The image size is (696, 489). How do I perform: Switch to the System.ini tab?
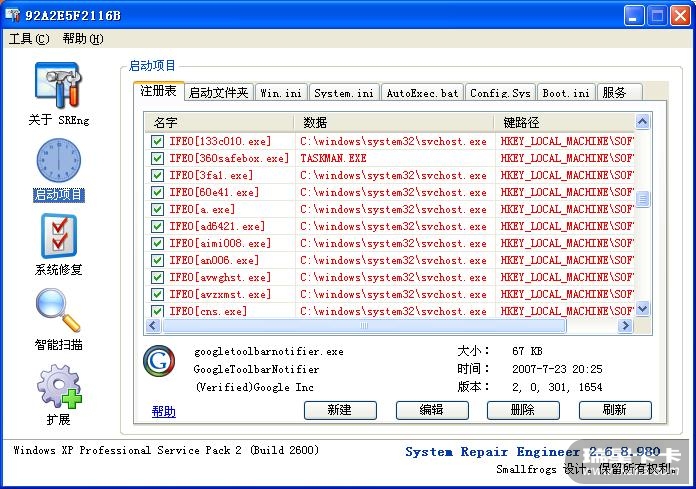coord(344,93)
